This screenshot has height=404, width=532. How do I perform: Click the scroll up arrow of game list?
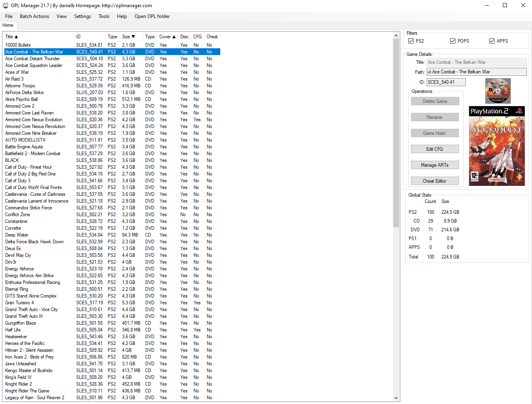pyautogui.click(x=396, y=36)
